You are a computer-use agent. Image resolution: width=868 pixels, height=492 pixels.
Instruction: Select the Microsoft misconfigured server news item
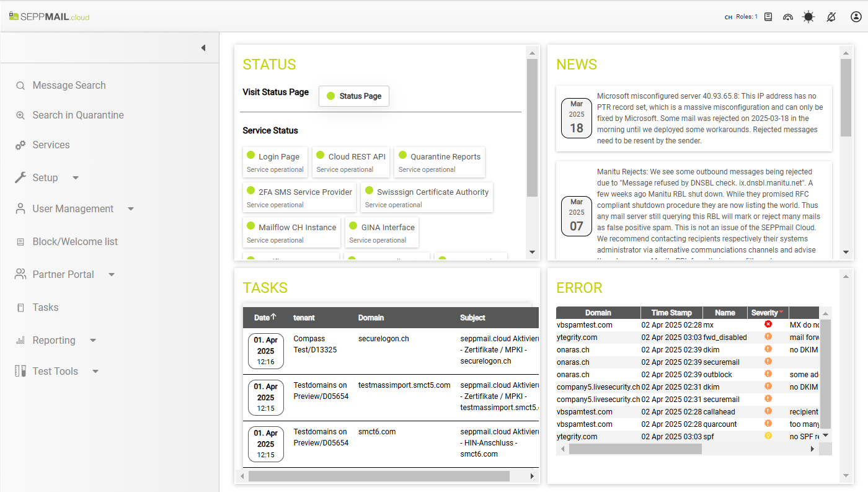694,118
